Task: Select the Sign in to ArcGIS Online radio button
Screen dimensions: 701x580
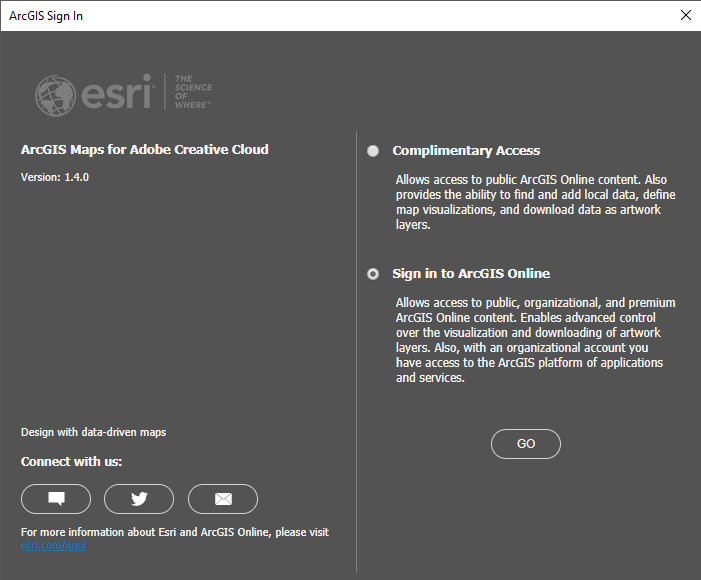Action: 373,274
